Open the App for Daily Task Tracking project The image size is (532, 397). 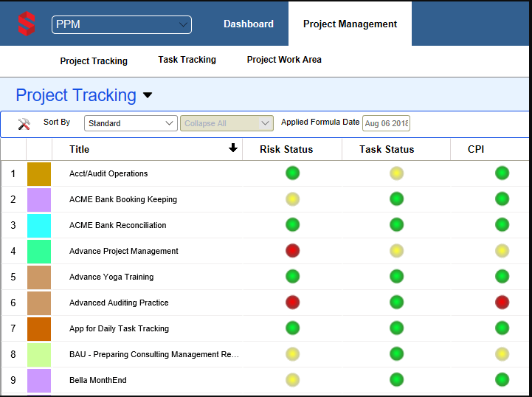click(119, 328)
